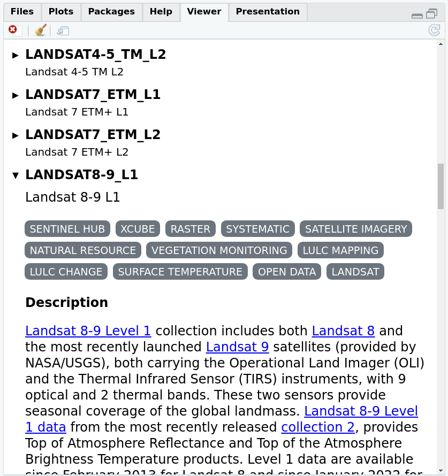The width and height of the screenshot is (448, 476).
Task: Follow the Landsat 9 hyperlink
Action: 237,347
